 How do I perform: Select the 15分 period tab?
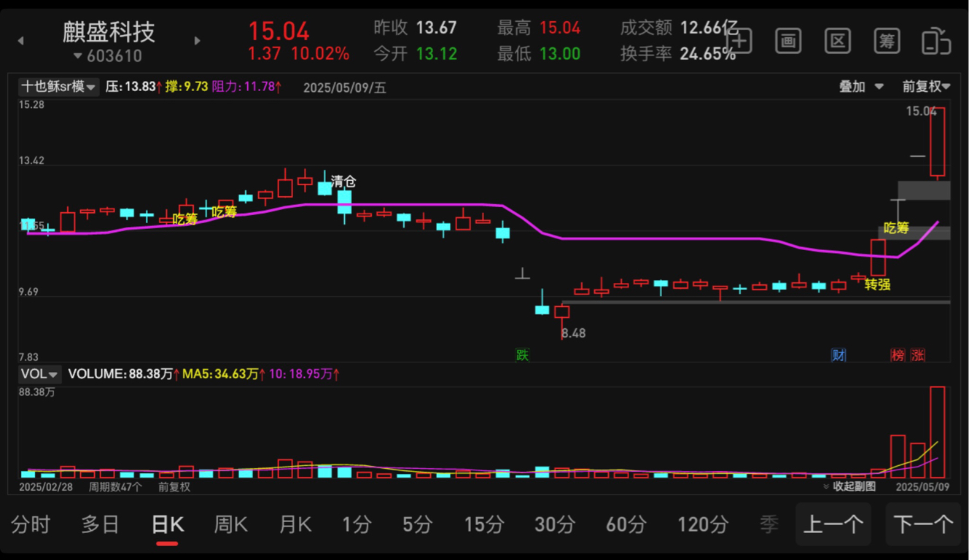click(x=484, y=524)
